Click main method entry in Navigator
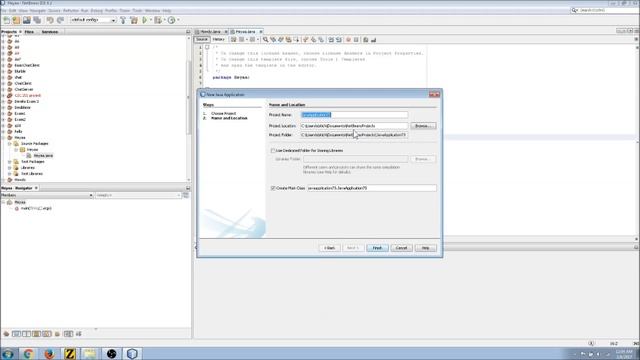Image resolution: width=640 pixels, height=360 pixels. (36, 209)
